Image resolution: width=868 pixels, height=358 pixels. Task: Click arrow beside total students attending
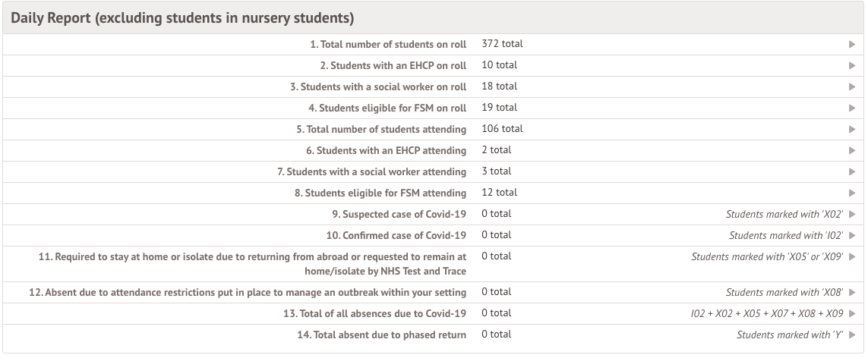[x=852, y=130]
